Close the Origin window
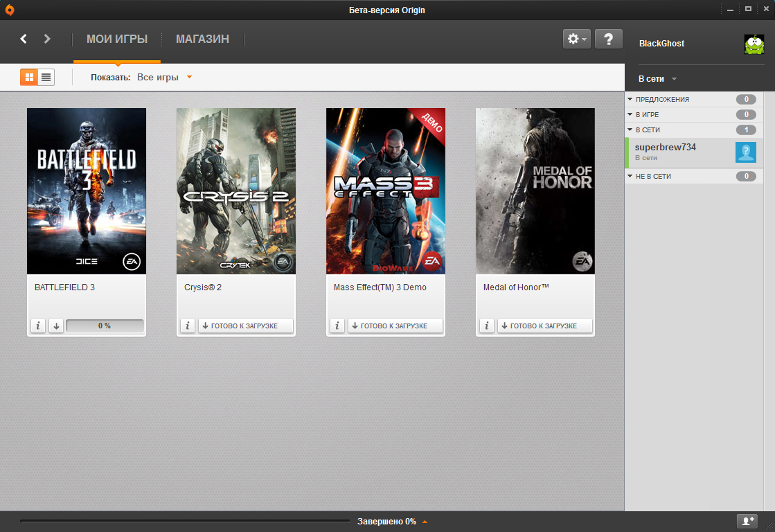This screenshot has width=775, height=532. point(766,9)
